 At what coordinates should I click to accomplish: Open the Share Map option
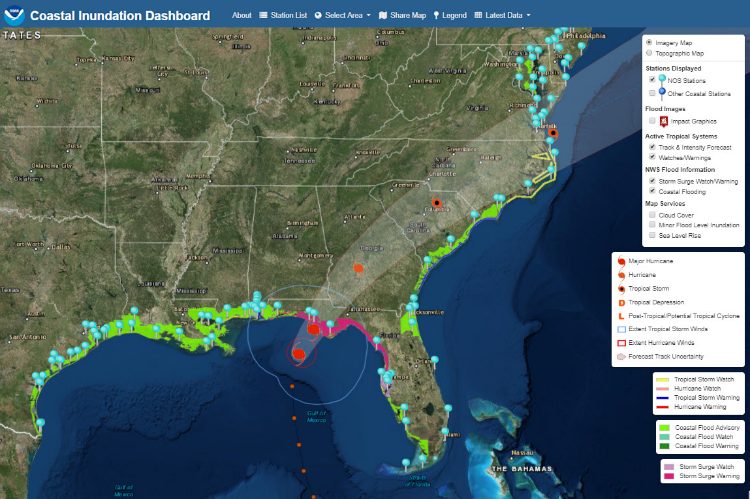pyautogui.click(x=402, y=15)
